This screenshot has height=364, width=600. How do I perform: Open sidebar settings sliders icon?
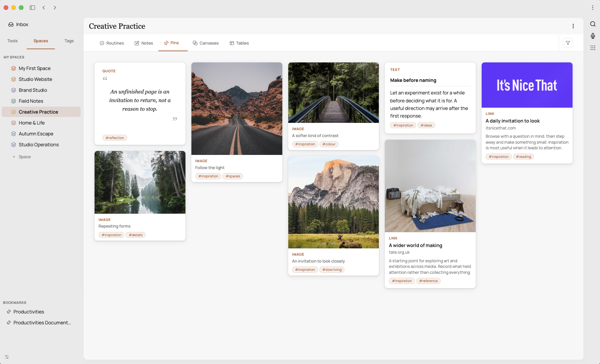click(7, 357)
